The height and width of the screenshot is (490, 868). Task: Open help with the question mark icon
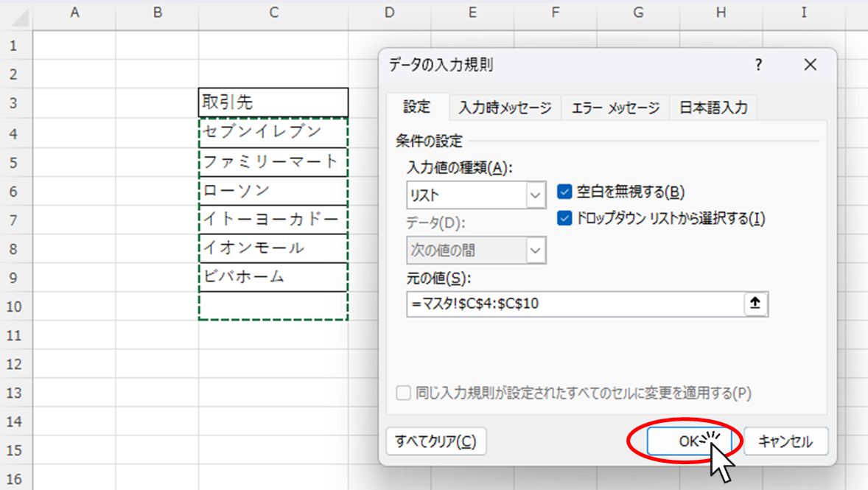click(x=758, y=65)
